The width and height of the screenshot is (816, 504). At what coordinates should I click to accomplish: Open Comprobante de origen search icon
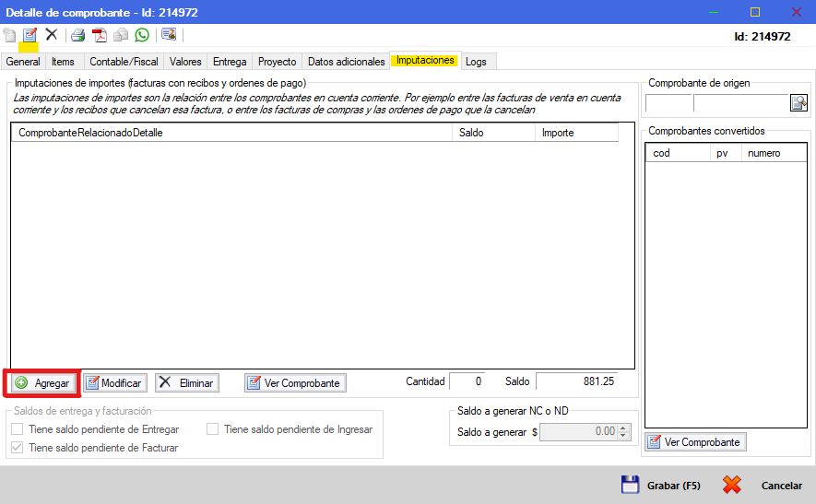click(x=798, y=102)
